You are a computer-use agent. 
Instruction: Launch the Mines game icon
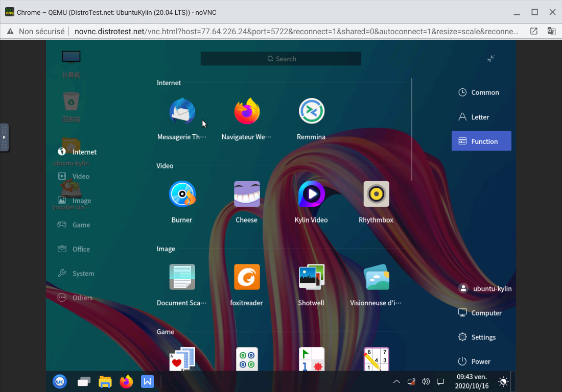312,359
